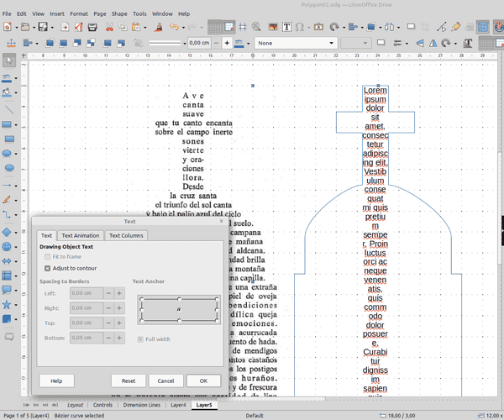Select center Text Anchor point
The width and height of the screenshot is (504, 420).
pos(179,310)
